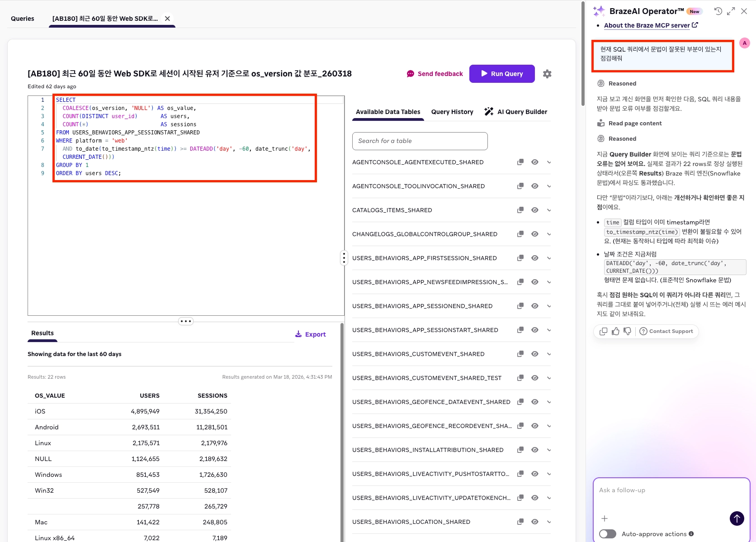Click Send feedback link
756x542 pixels.
(x=435, y=74)
